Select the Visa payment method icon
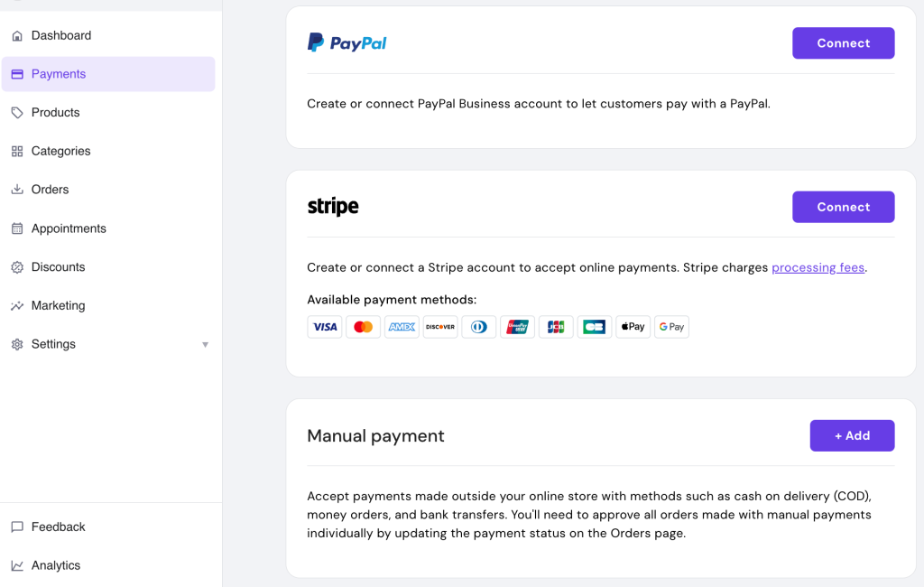Screen dimensions: 924x587 325,326
